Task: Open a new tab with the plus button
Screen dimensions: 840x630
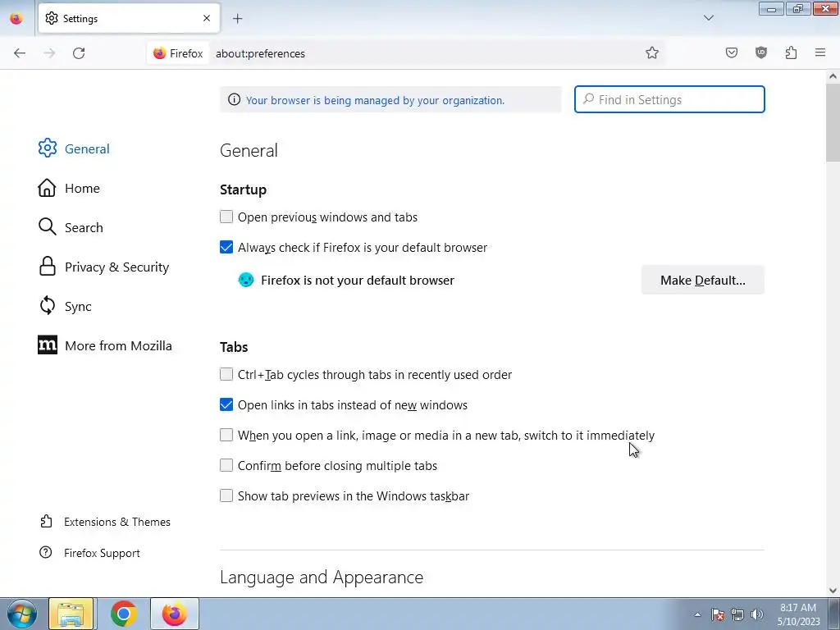Action: coord(237,19)
